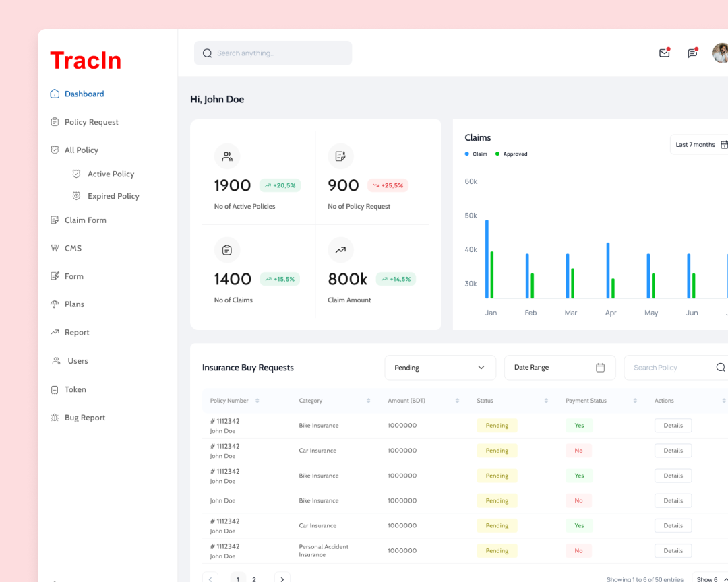Open the user profile avatar
The width and height of the screenshot is (728, 582).
click(x=720, y=53)
